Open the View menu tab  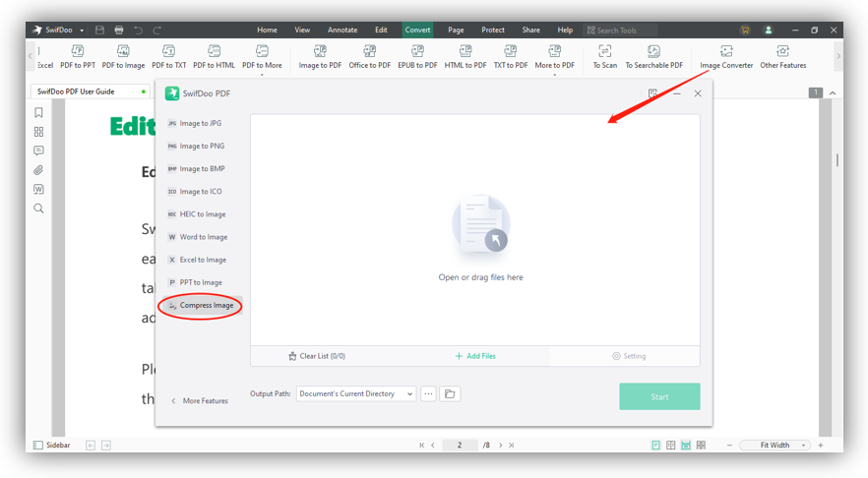pyautogui.click(x=302, y=30)
